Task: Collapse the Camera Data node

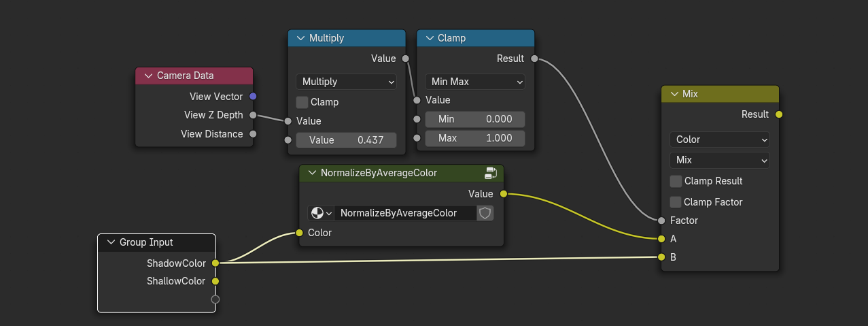Action: [x=148, y=76]
